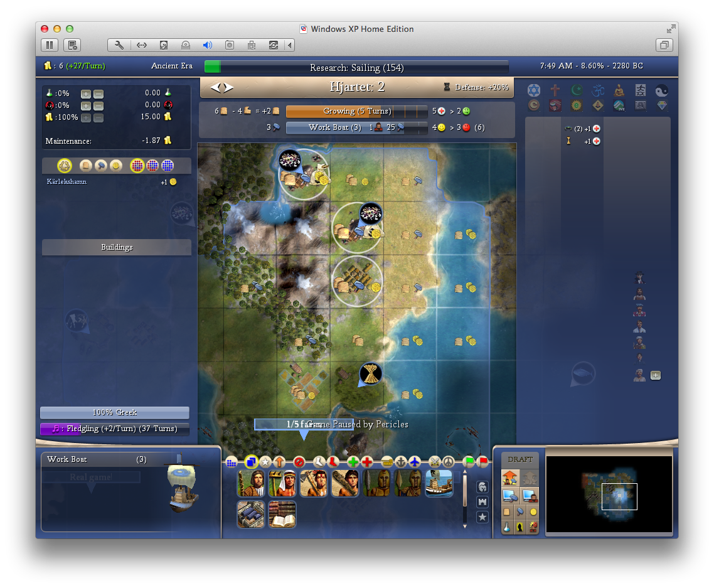
Task: Click the green plus heal icon
Action: pos(353,462)
